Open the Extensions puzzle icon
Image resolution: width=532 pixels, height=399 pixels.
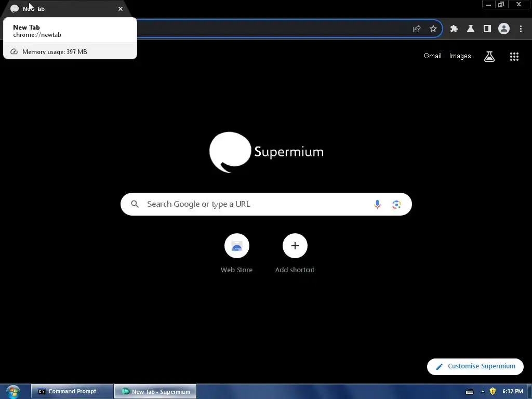coord(454,29)
